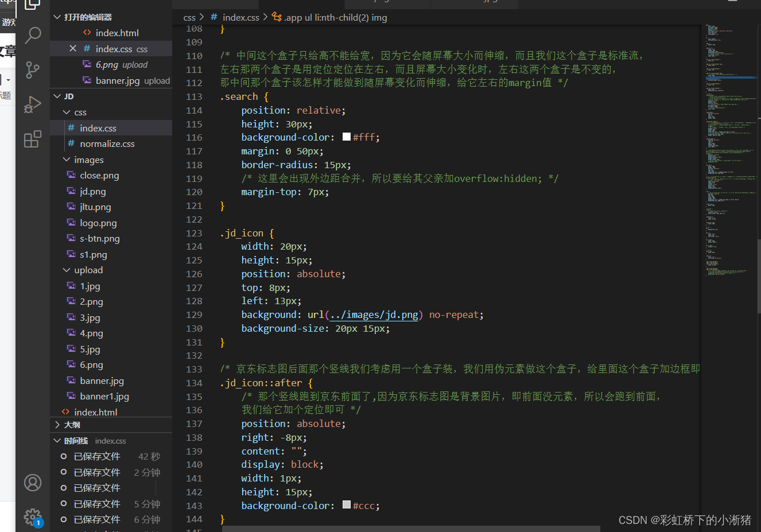761x532 pixels.
Task: Place cursor on .jd_icon::after selector
Action: (266, 383)
